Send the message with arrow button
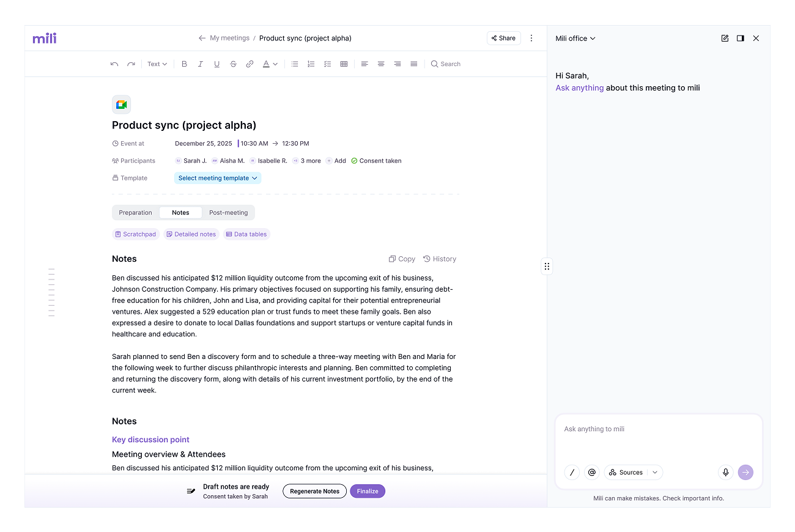Screen dimensions: 795x532 coord(745,472)
